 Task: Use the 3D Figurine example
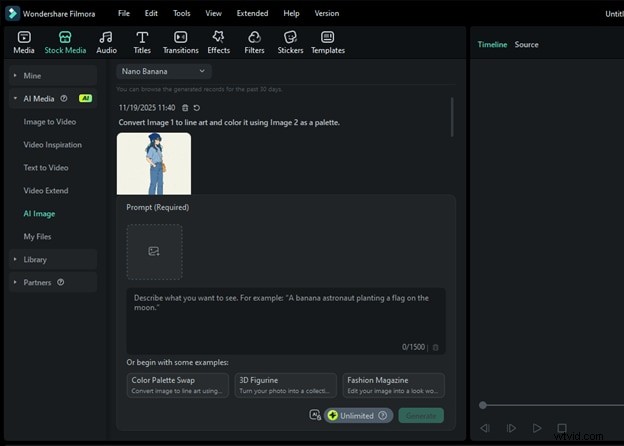[285, 385]
